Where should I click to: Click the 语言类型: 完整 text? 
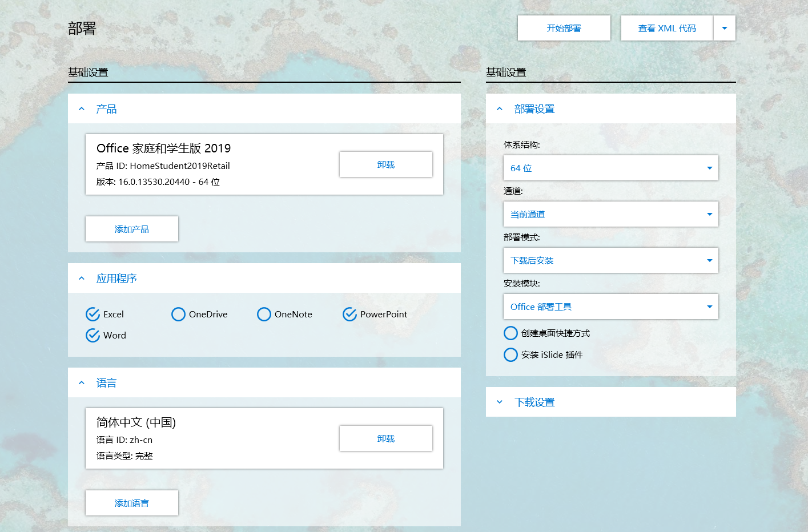pyautogui.click(x=124, y=456)
